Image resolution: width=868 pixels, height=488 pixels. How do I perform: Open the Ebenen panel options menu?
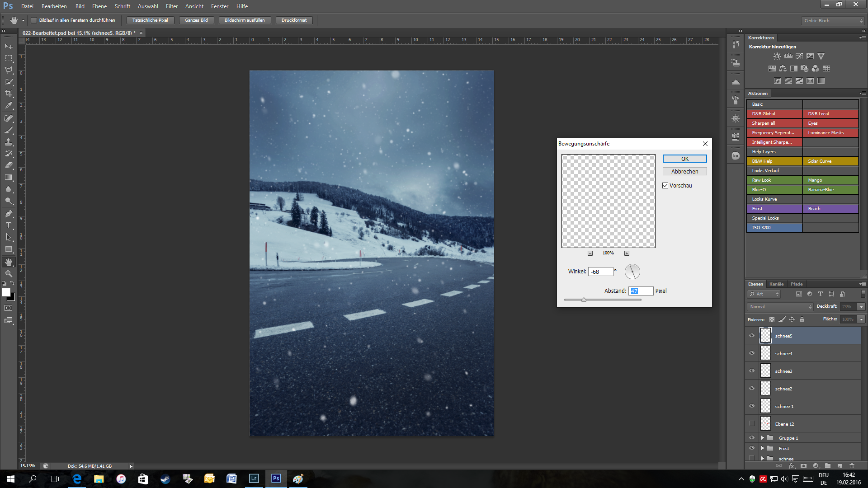(862, 284)
